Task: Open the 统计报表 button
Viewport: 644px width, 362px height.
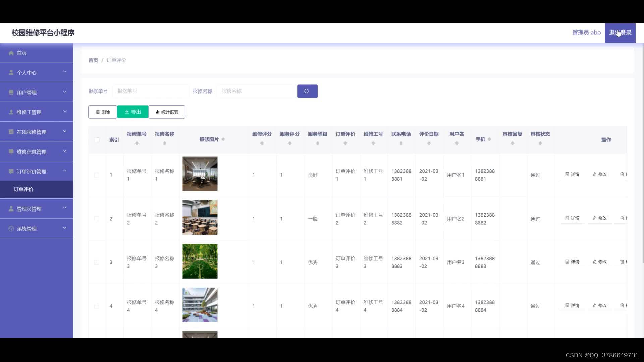Action: [167, 112]
